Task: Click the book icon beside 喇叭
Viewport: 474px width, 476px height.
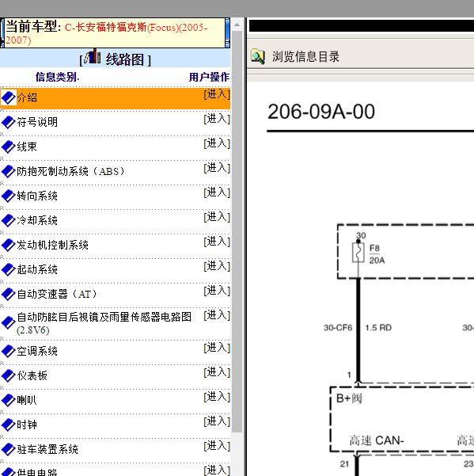Action: coord(9,401)
